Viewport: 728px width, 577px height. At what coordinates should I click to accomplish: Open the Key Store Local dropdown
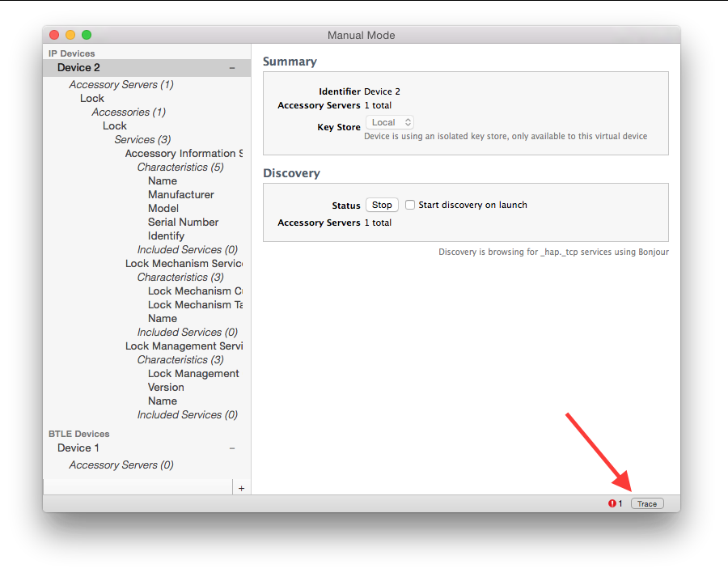(x=390, y=122)
